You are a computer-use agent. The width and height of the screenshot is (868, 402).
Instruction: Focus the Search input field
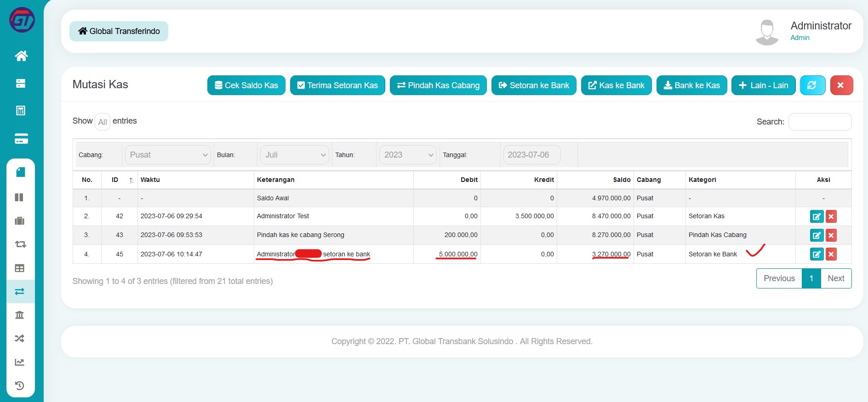[820, 122]
